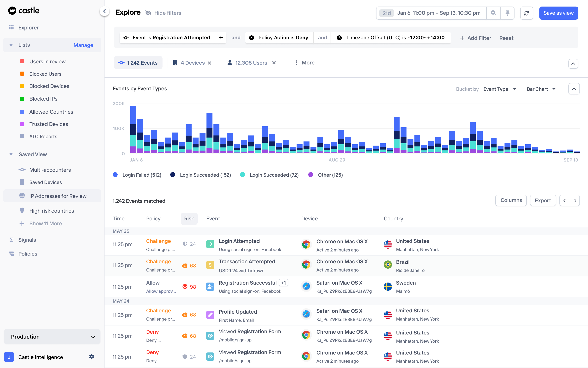
Task: Open High risk countries view
Action: [x=51, y=211]
